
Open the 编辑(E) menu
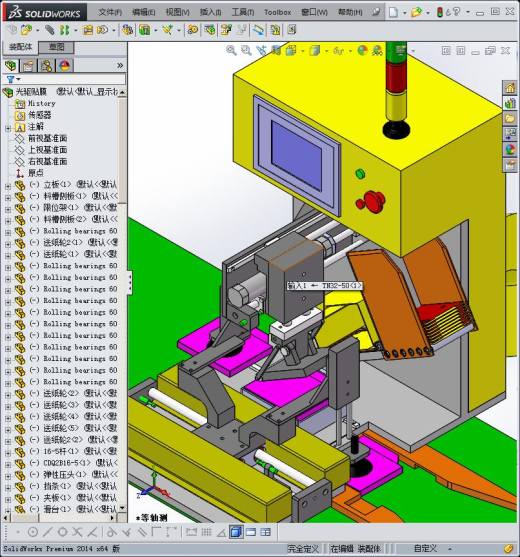(143, 12)
